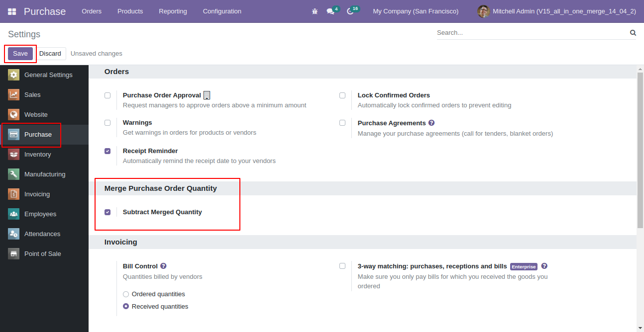
Task: Click the Manufacturing wrench icon
Action: point(13,174)
